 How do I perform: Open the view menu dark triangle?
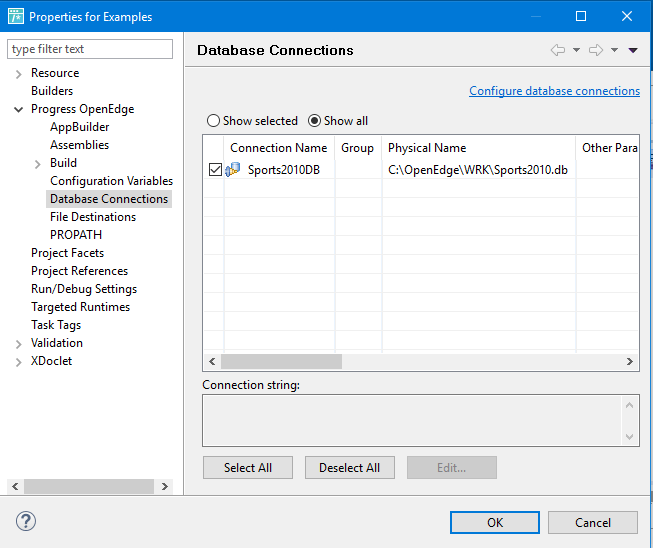(633, 50)
